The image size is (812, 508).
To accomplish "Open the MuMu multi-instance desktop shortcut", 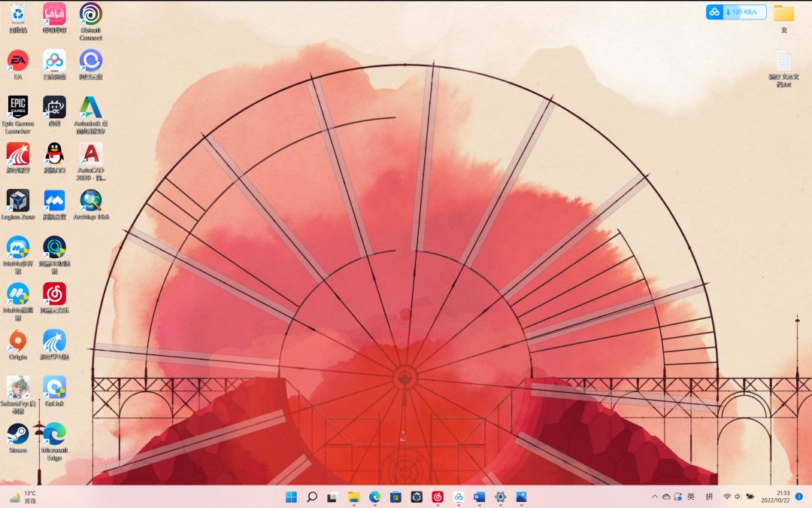I will point(17,255).
